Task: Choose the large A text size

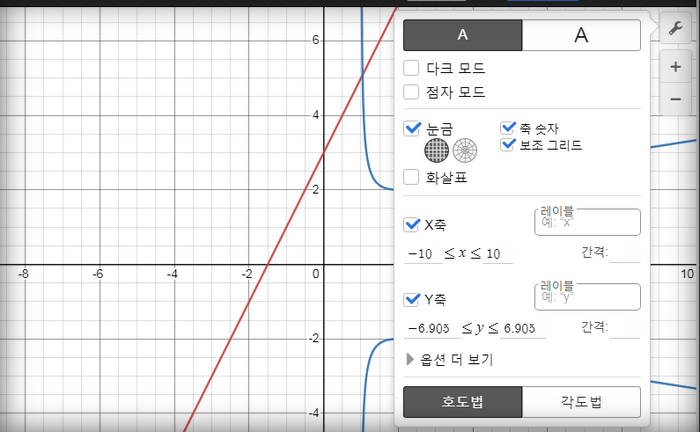Action: [x=581, y=35]
